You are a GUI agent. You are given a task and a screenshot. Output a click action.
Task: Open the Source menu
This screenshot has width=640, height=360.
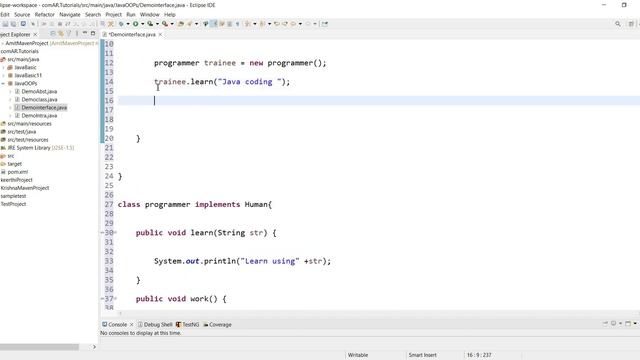(x=22, y=14)
